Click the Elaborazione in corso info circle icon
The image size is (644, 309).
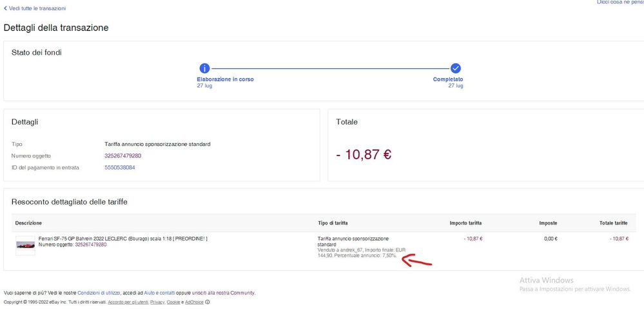(x=204, y=68)
